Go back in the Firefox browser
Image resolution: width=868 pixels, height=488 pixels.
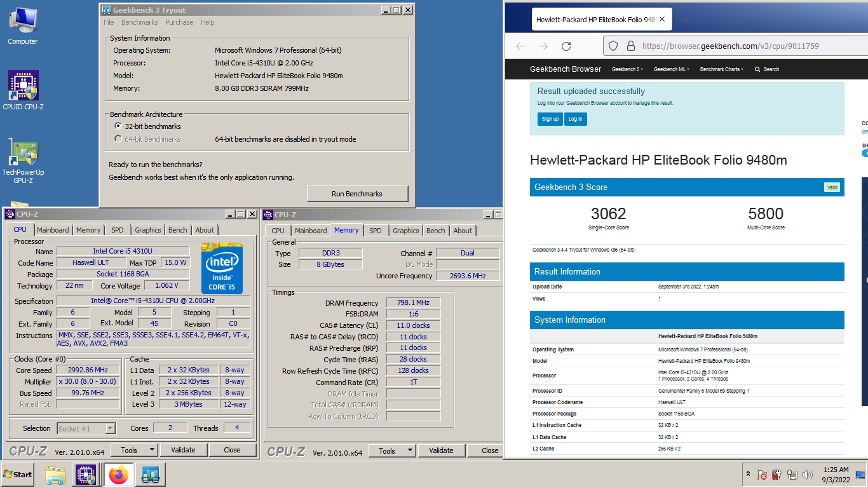coord(520,46)
